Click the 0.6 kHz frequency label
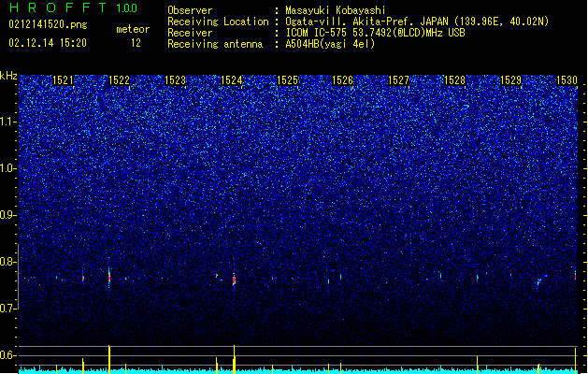This screenshot has height=374, width=588. coord(8,355)
